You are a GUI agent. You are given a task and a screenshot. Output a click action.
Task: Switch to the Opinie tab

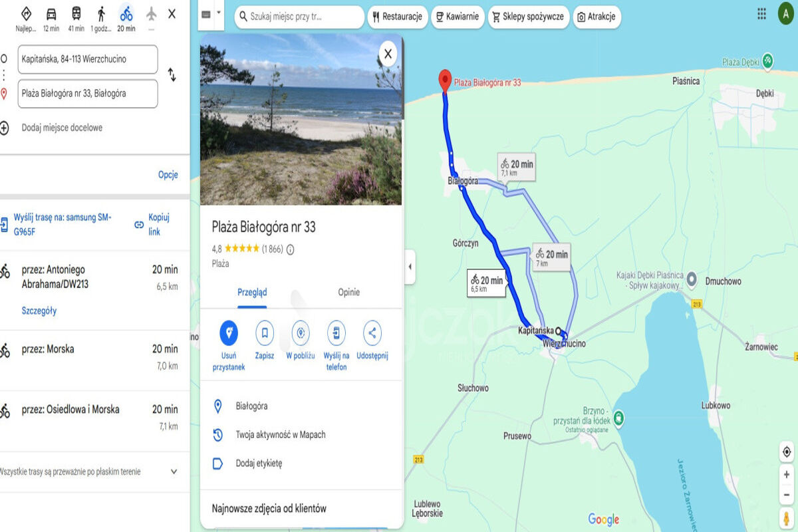pyautogui.click(x=348, y=292)
